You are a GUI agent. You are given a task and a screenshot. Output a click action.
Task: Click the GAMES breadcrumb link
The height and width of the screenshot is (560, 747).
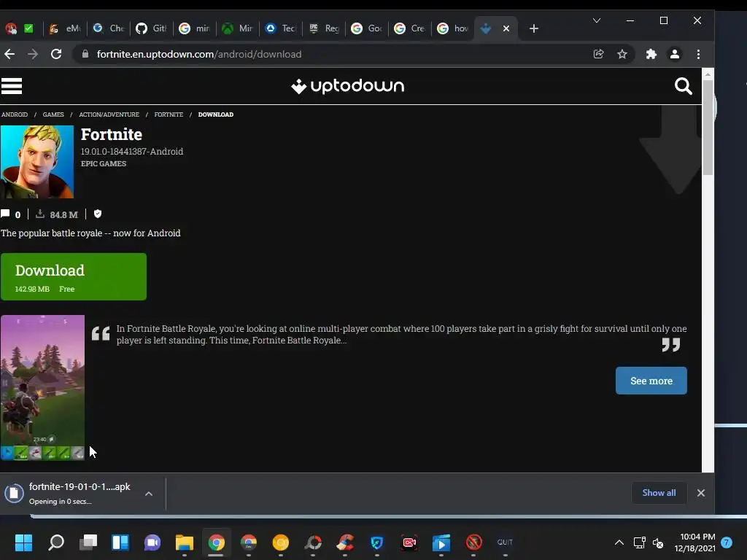(x=53, y=114)
